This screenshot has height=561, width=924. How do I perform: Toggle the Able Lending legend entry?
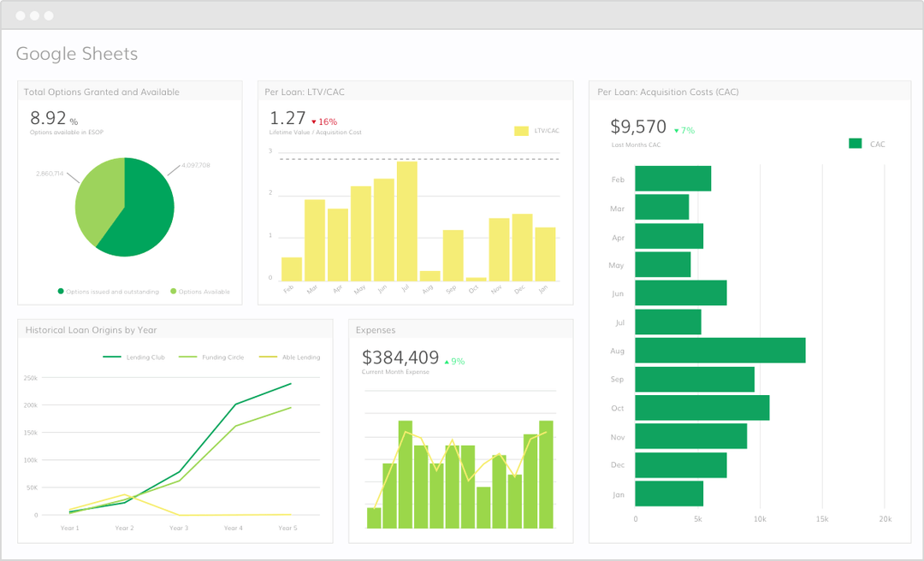tap(287, 357)
